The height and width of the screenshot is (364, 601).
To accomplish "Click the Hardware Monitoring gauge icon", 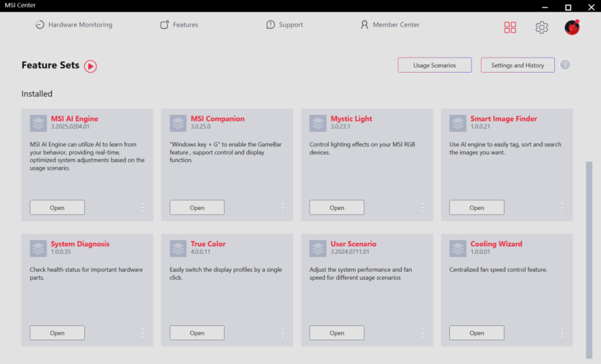I will pos(40,24).
